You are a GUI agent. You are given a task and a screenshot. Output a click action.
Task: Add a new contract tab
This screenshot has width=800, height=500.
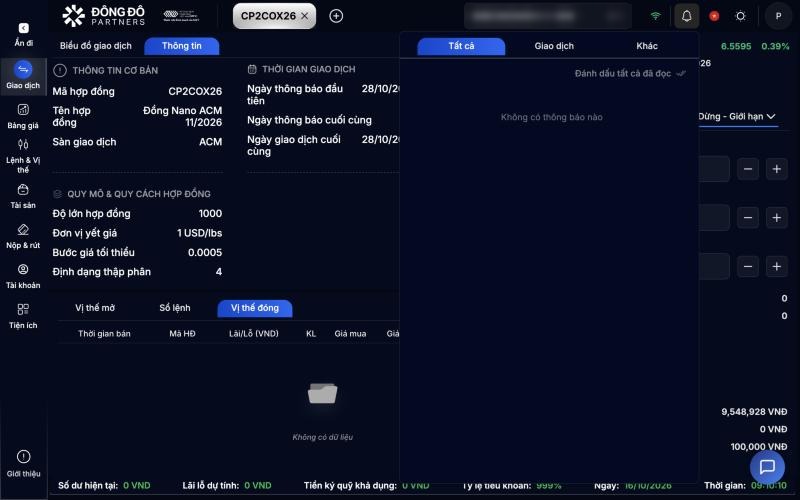pos(336,16)
